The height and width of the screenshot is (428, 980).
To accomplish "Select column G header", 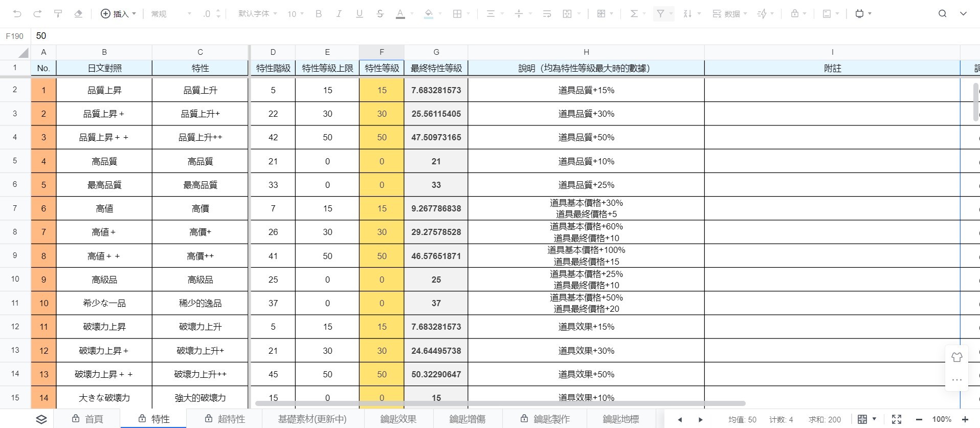I will tap(436, 52).
